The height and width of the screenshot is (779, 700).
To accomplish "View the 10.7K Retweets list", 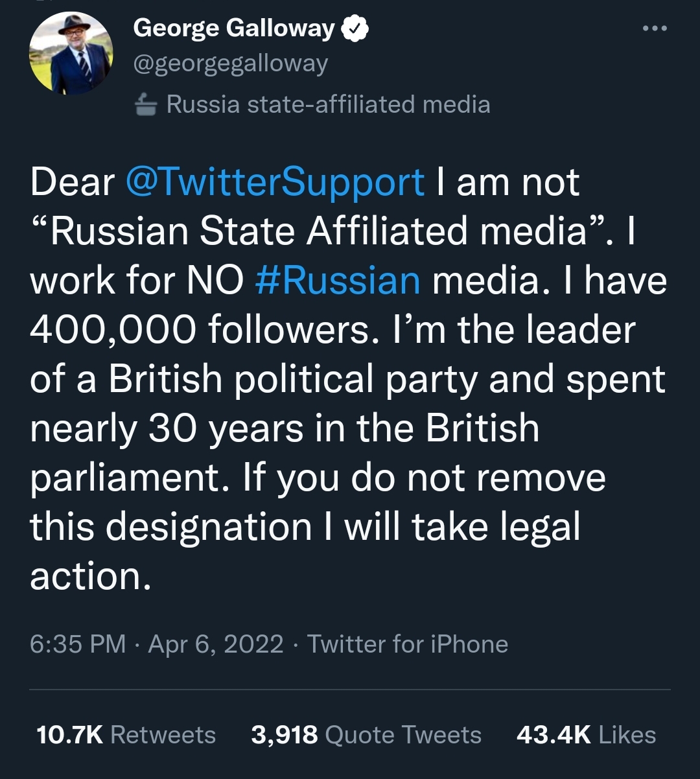I will pyautogui.click(x=126, y=735).
